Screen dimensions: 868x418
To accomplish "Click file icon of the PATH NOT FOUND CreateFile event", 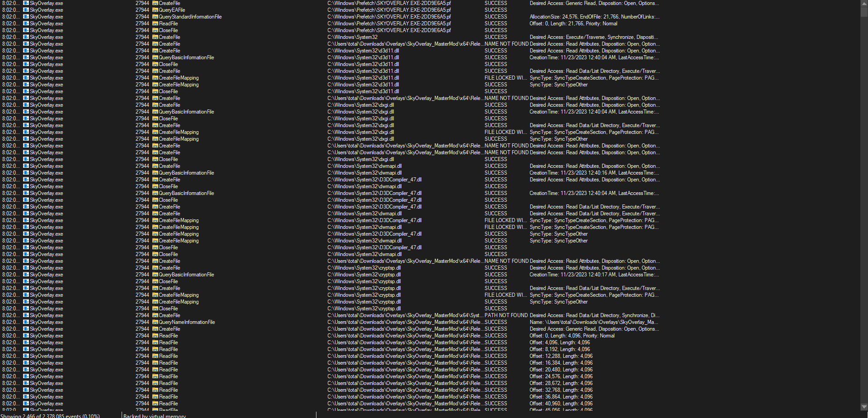I will click(x=155, y=315).
